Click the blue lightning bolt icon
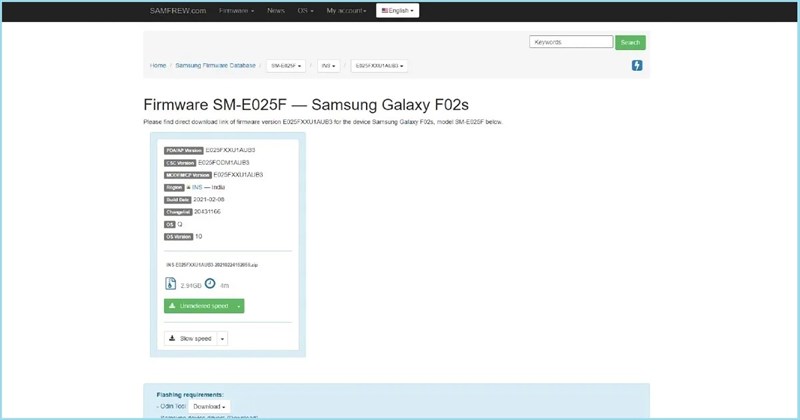This screenshot has width=800, height=420. pos(637,65)
